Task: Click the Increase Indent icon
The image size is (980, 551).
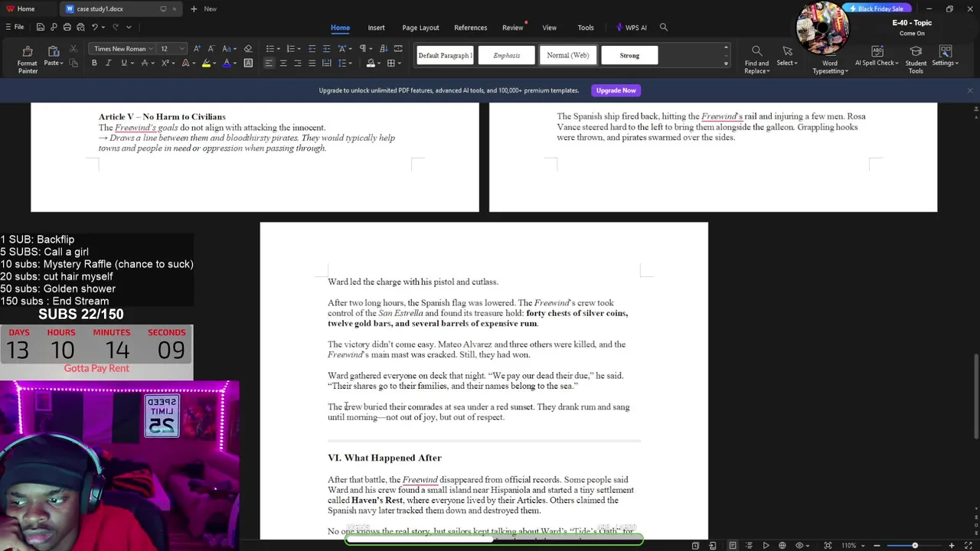Action: coord(326,49)
